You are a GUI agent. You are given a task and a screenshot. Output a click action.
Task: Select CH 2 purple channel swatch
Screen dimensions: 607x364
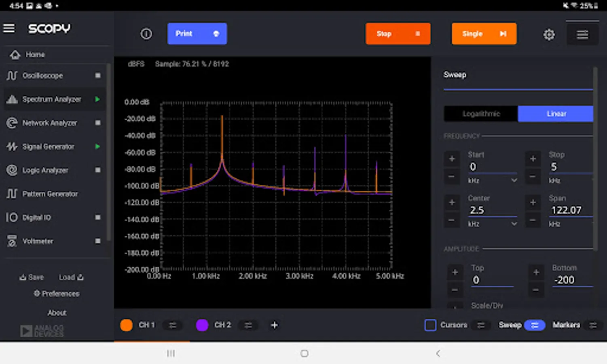(x=202, y=325)
